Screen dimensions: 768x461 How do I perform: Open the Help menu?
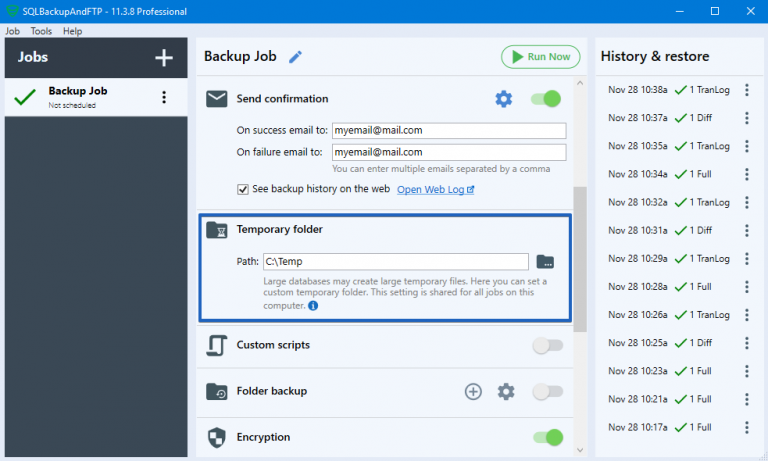click(x=72, y=31)
